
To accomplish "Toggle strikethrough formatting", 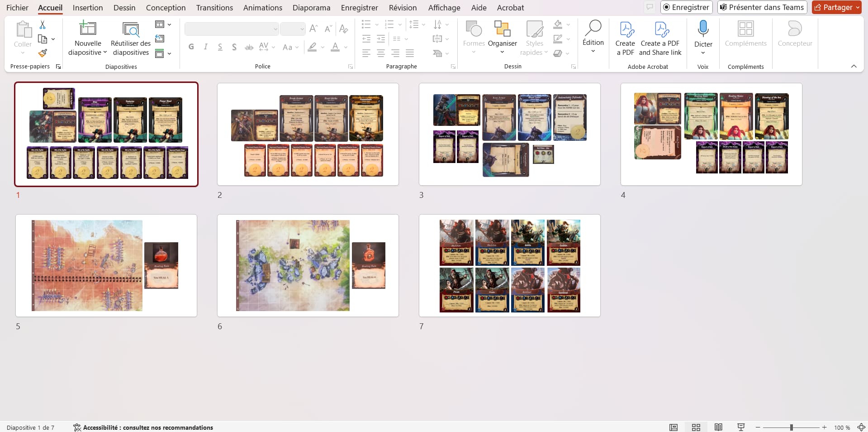I will pyautogui.click(x=249, y=47).
